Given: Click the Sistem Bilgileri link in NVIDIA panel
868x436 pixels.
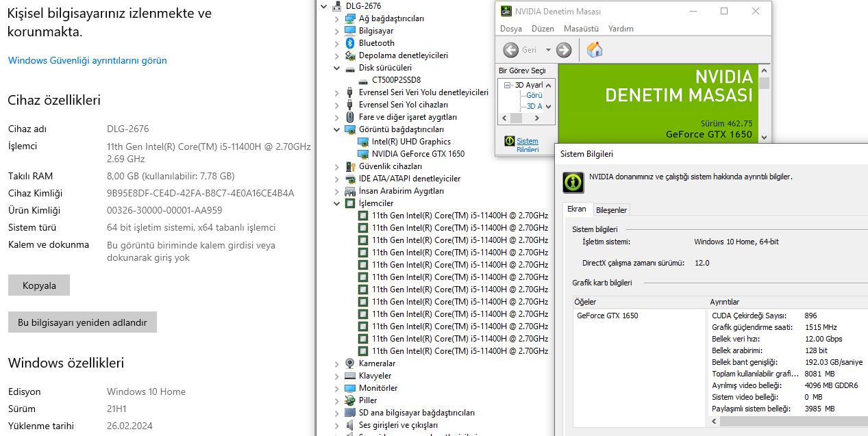Looking at the screenshot, I should click(528, 145).
